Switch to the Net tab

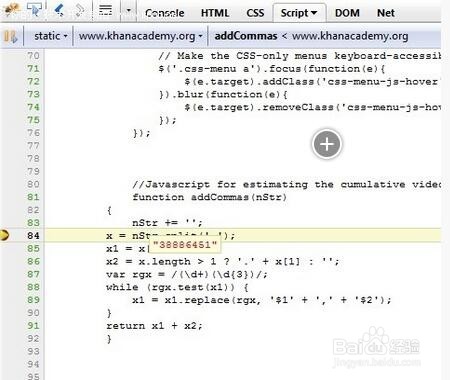(x=386, y=13)
